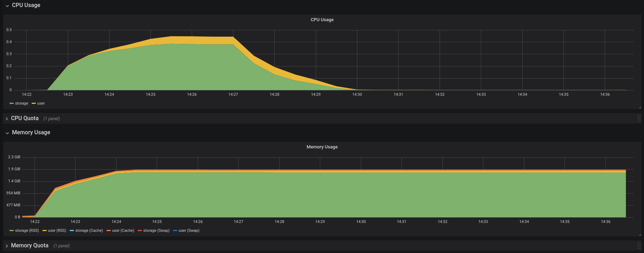Click the 14:27 tick in CPU chart
Viewport: 644px width, 253px height.
tap(233, 95)
